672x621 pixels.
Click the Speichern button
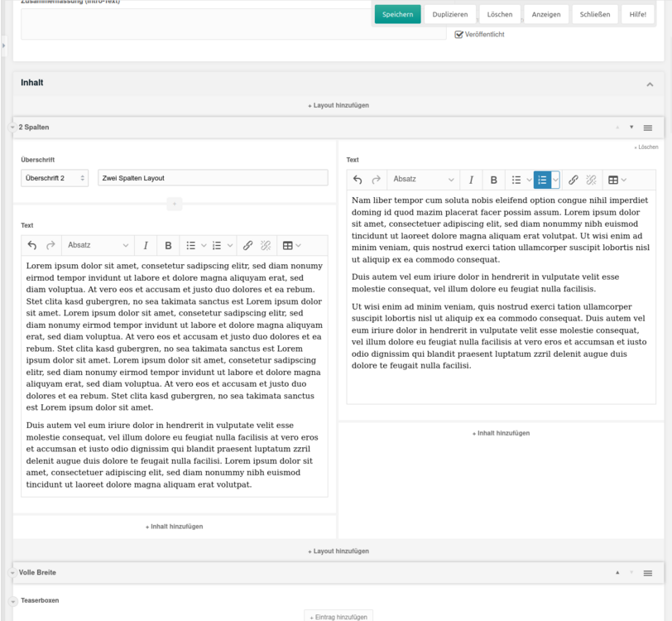tap(398, 14)
